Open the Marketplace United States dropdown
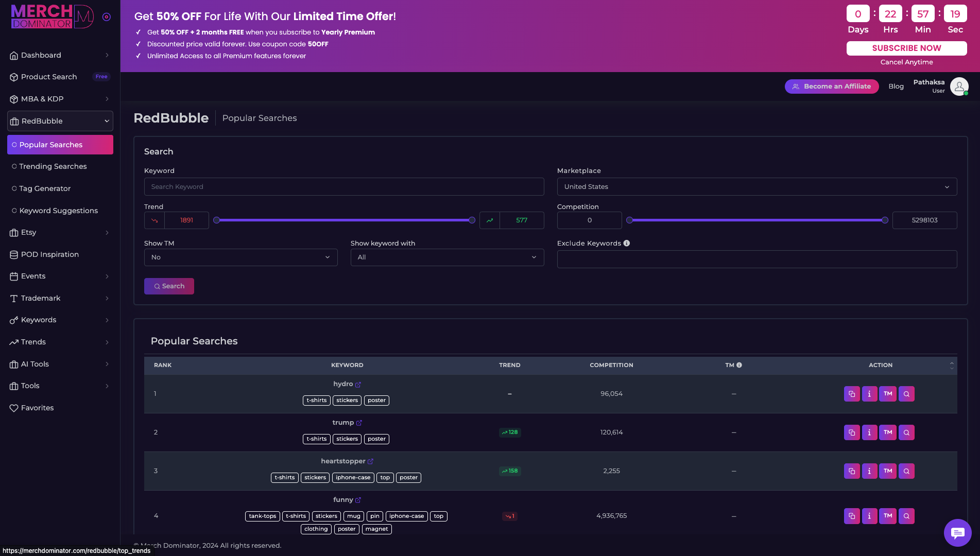980x556 pixels. coord(757,187)
